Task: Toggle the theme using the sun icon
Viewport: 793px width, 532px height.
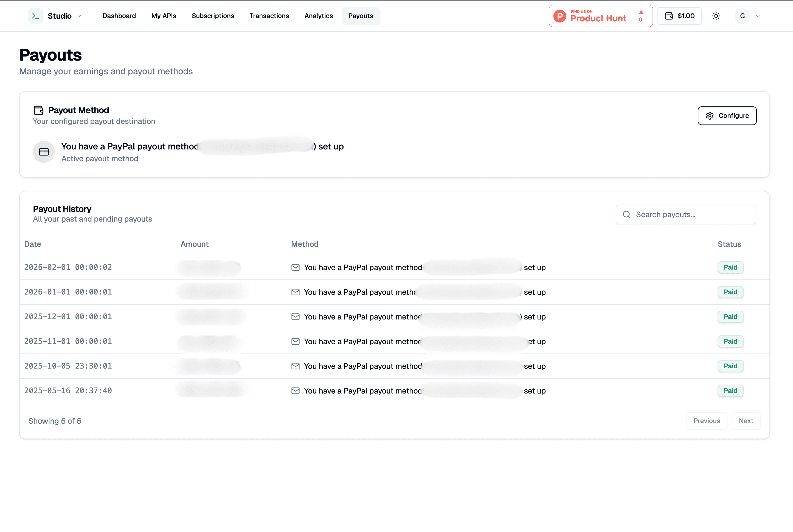Action: point(716,16)
